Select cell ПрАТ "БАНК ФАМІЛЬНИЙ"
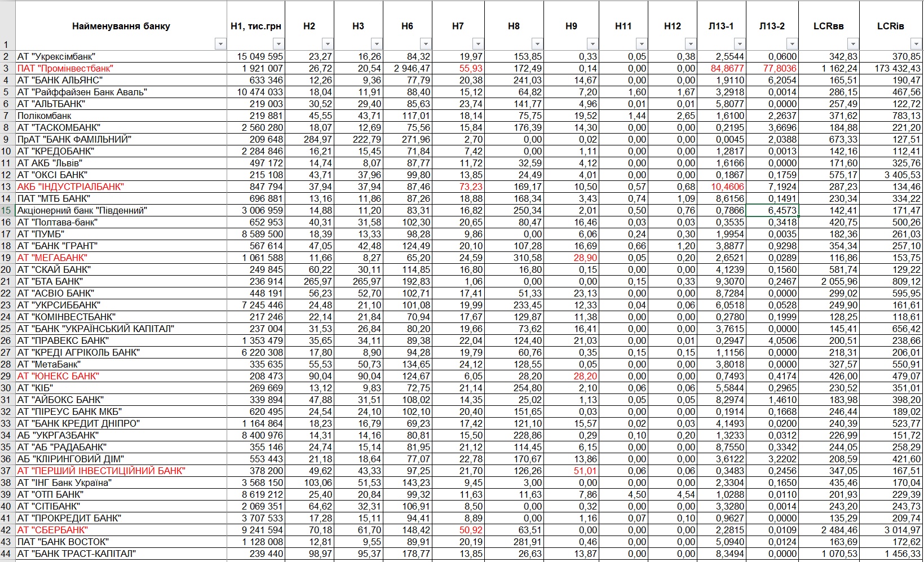This screenshot has width=924, height=562. pyautogui.click(x=121, y=139)
